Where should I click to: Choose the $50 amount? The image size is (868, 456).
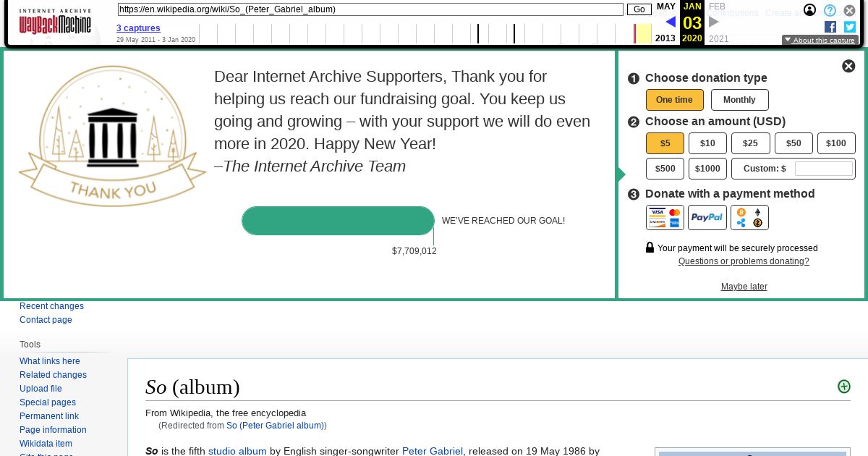[793, 143]
